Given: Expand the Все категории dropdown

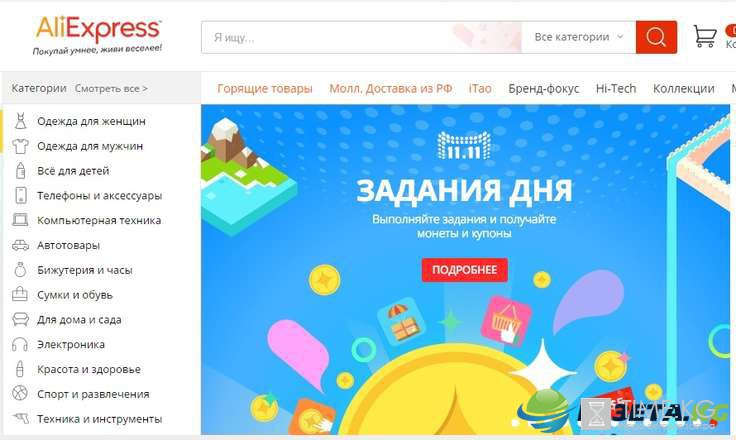Looking at the screenshot, I should pyautogui.click(x=578, y=37).
